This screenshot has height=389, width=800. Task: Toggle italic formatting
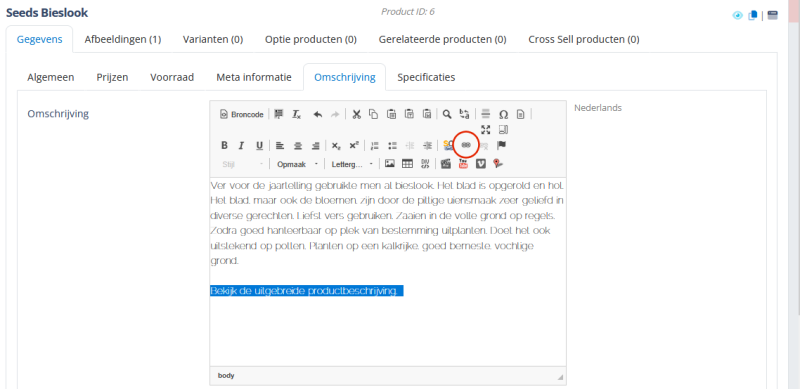click(x=242, y=145)
